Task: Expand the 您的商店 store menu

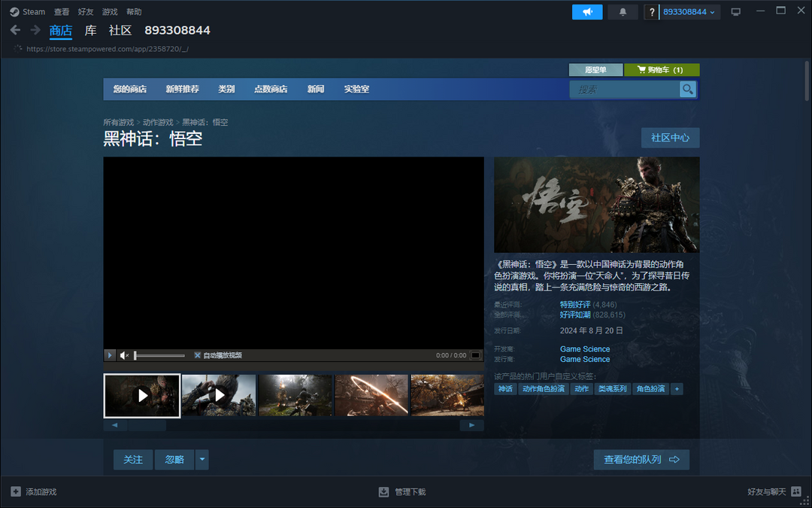Action: coord(130,89)
